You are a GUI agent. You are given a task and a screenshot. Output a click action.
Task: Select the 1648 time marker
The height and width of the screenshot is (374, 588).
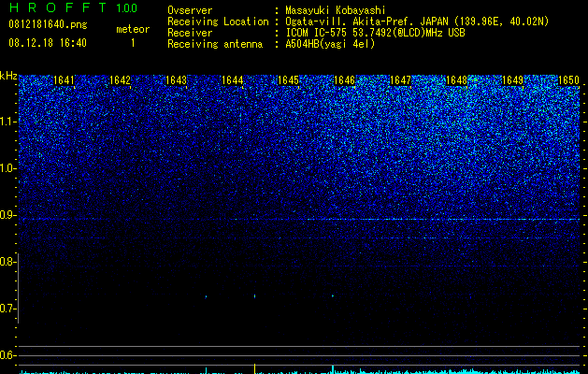[456, 80]
